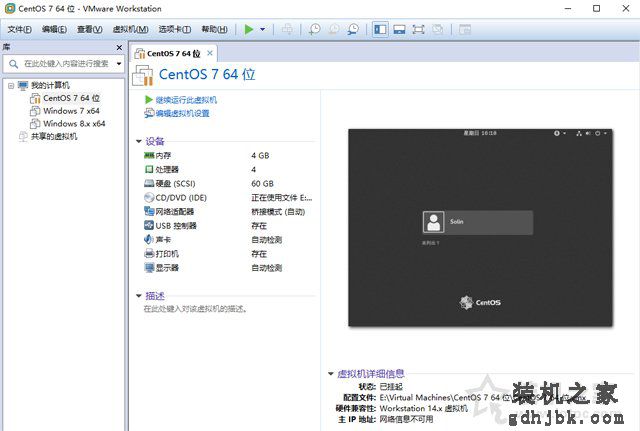Select CentOS 7 64 位 in library tree
Screen dimensions: 640x431
coord(71,98)
